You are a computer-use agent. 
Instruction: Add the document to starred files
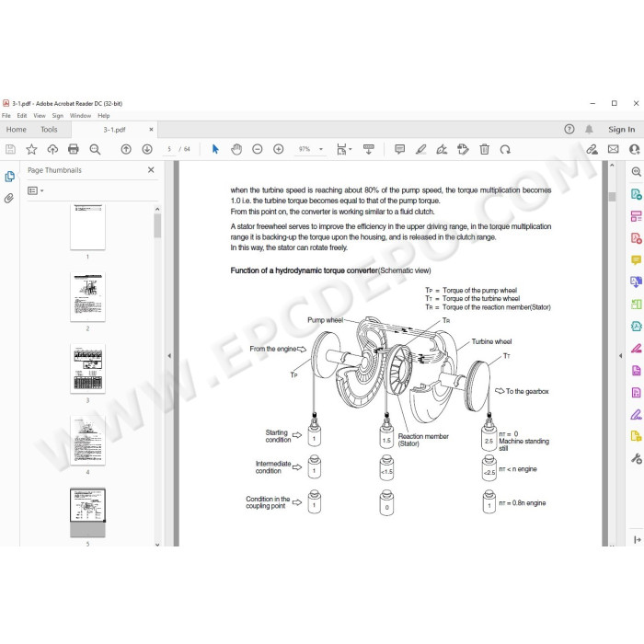pyautogui.click(x=31, y=149)
